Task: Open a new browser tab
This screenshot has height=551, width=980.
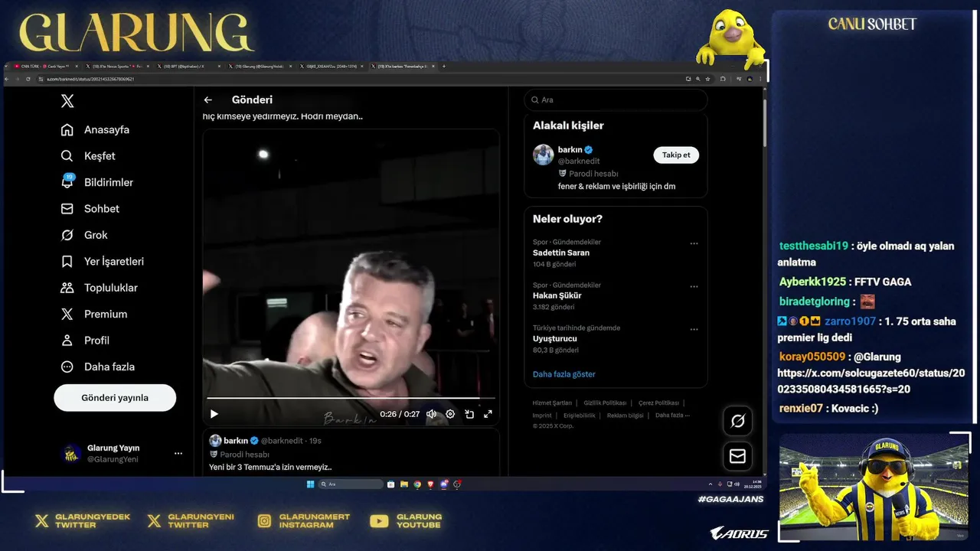Action: (444, 67)
